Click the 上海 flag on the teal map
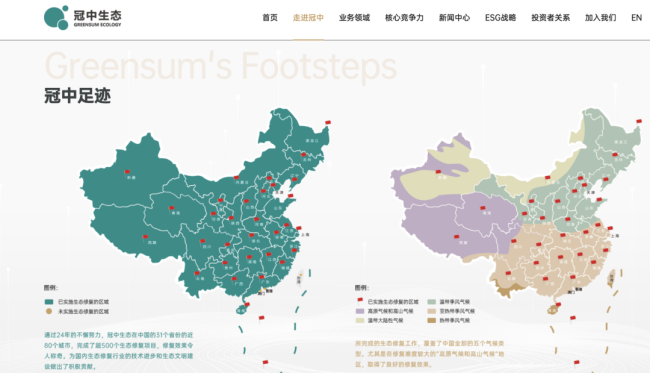This screenshot has width=650, height=373. pos(299,229)
